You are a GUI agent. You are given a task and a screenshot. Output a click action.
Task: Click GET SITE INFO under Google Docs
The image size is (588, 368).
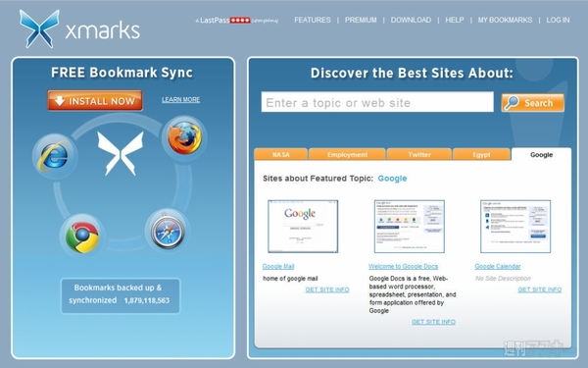(x=433, y=322)
